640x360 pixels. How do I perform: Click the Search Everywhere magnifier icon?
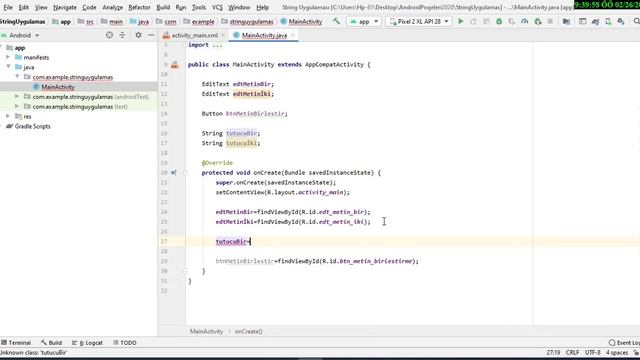tap(637, 21)
